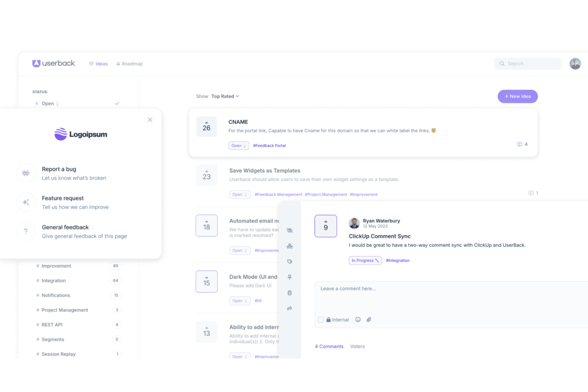Screen dimensions: 588x392
Task: Open the user profile avatar in the header
Action: (x=575, y=64)
